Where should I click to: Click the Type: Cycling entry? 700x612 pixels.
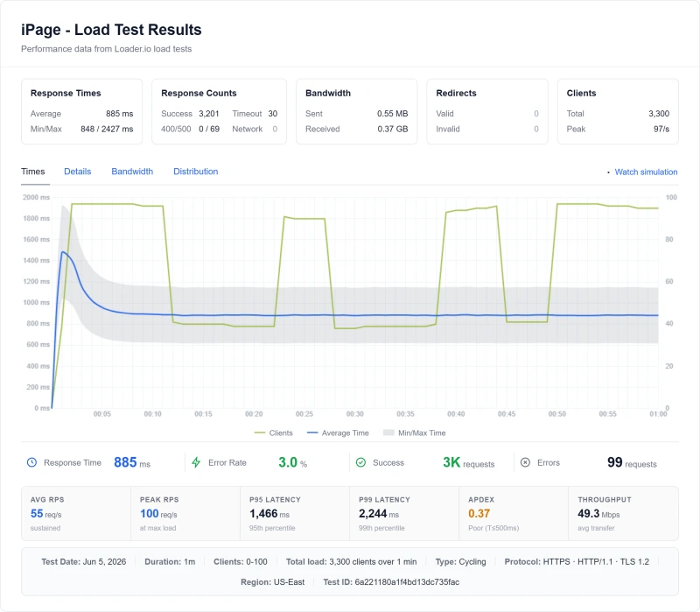(x=461, y=561)
